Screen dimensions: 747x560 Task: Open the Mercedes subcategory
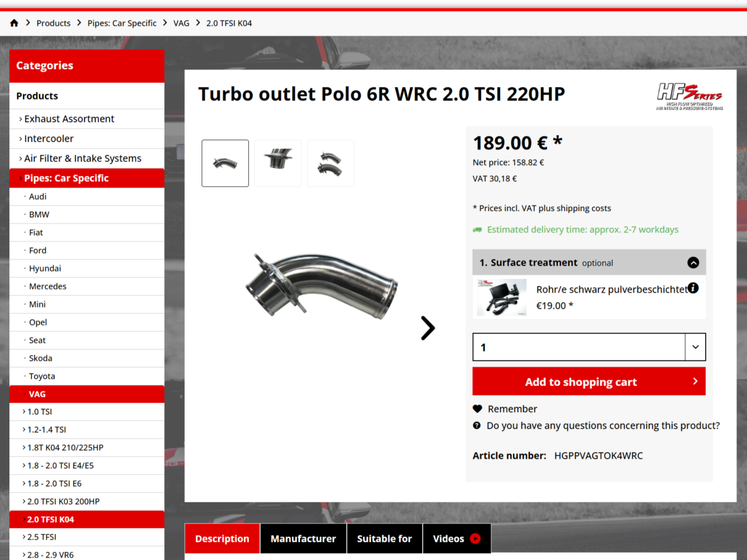click(87, 287)
